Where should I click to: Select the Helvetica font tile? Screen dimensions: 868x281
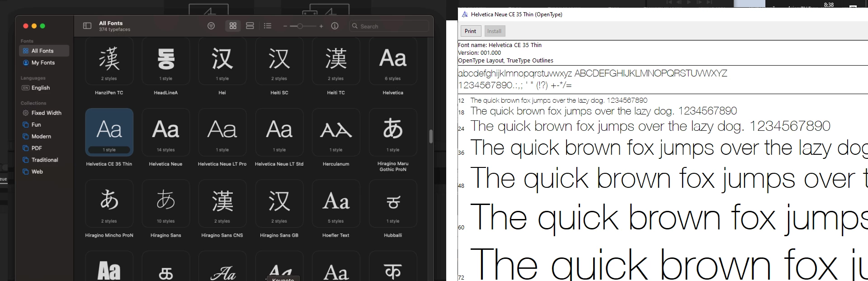(x=393, y=61)
